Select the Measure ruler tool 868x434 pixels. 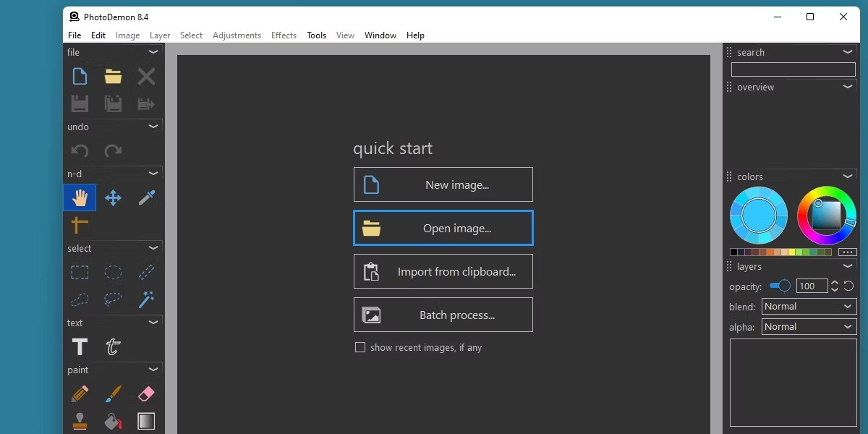coord(80,225)
